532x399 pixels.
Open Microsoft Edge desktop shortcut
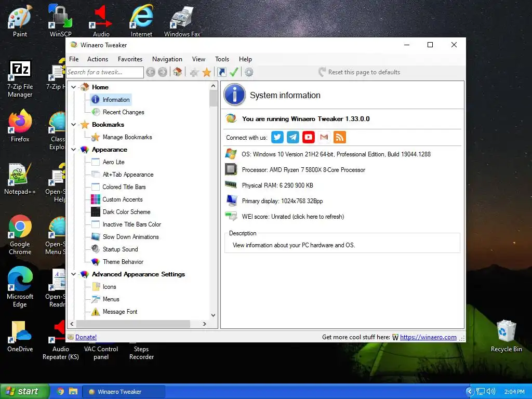click(20, 287)
